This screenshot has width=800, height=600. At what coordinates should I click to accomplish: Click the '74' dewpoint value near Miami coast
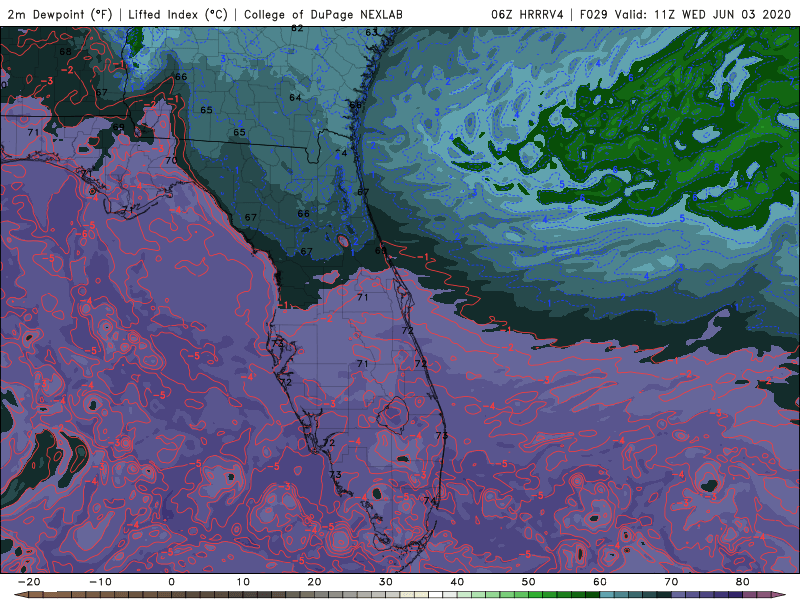430,501
